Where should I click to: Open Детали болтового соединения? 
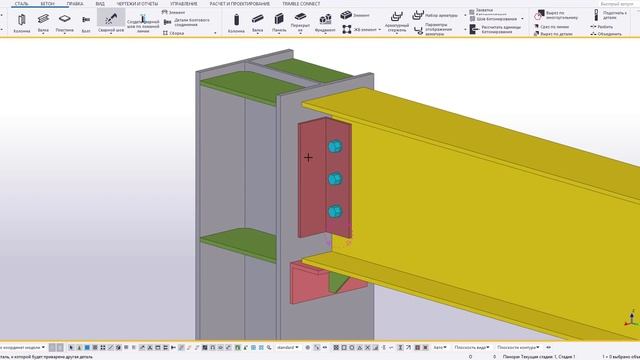point(187,22)
